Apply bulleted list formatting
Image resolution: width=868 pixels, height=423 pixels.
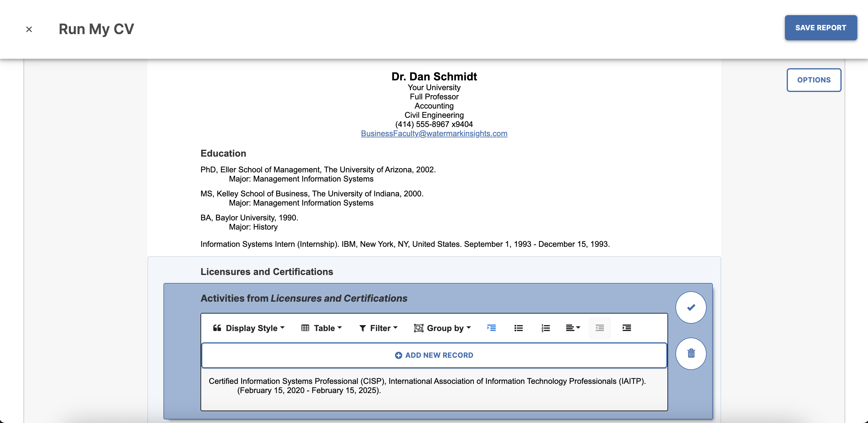tap(518, 327)
